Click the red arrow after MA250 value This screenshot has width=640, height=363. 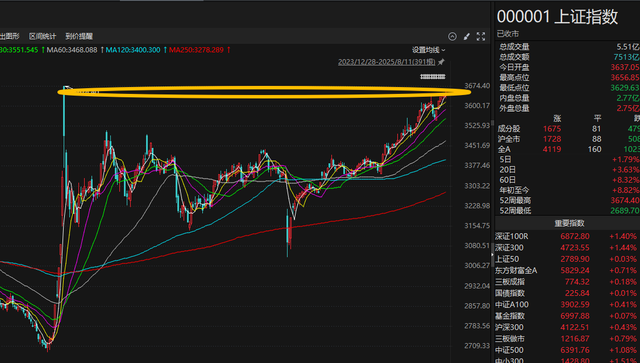pos(229,50)
